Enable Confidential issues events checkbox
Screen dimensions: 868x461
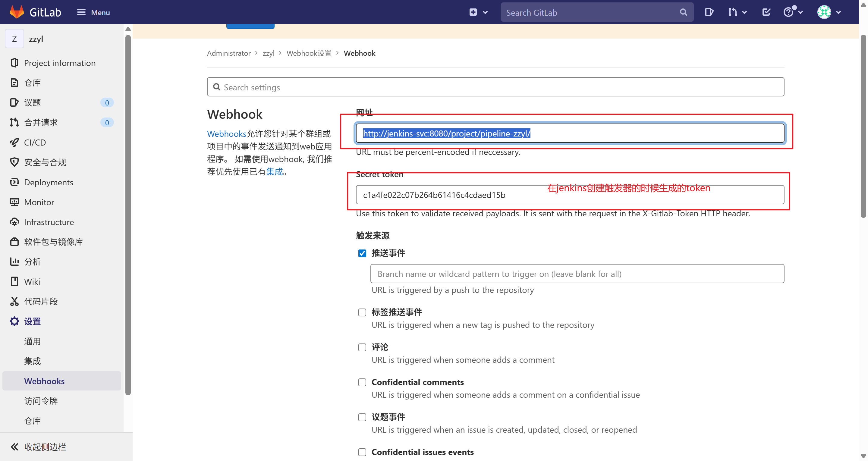tap(362, 452)
